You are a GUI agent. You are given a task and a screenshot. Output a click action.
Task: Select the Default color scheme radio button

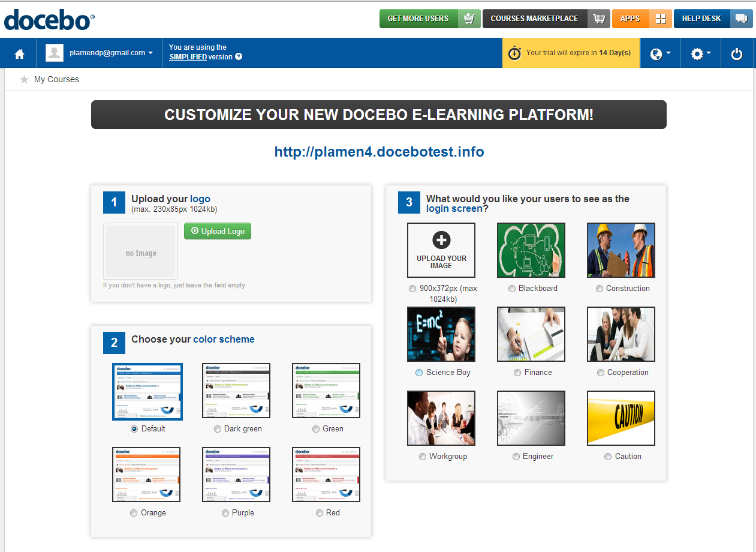click(x=134, y=429)
